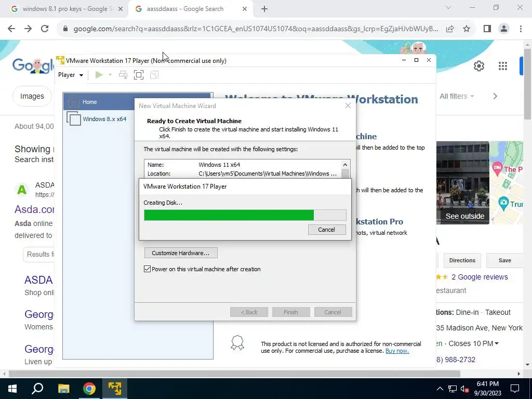Click Save button in Google panel
This screenshot has height=399, width=532.
504,261
